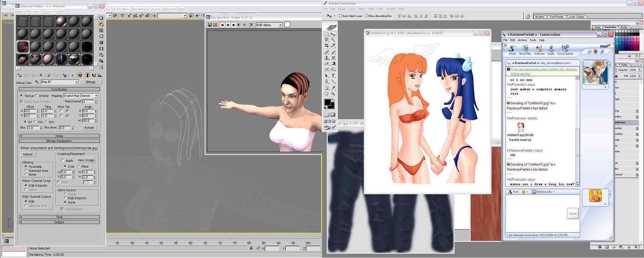Choose the Horizontal Type tool
The image size is (644, 258).
tap(333, 76)
